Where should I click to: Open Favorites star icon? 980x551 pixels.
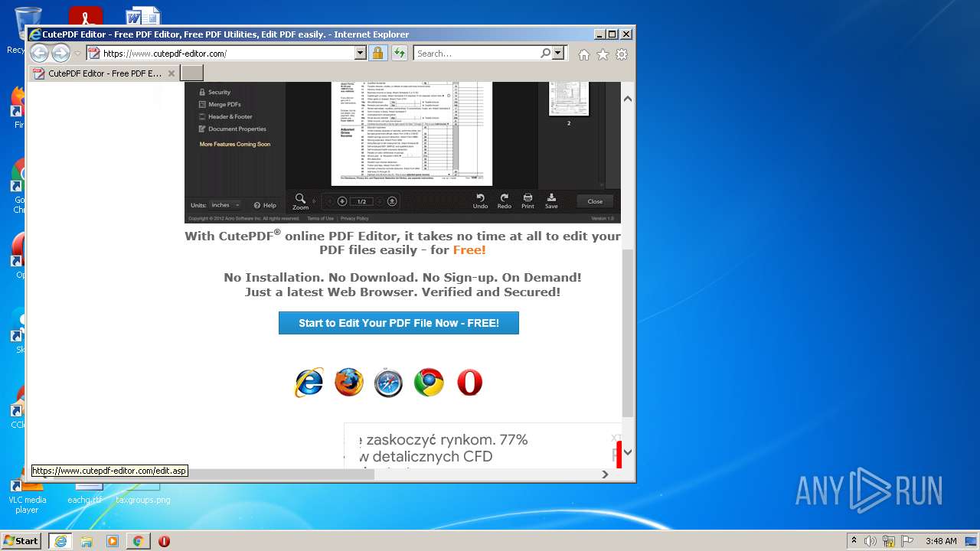603,54
